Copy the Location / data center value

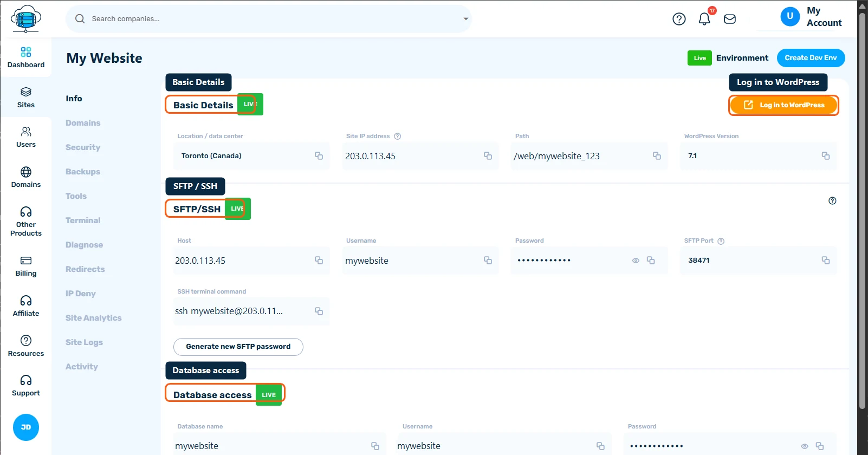click(319, 156)
